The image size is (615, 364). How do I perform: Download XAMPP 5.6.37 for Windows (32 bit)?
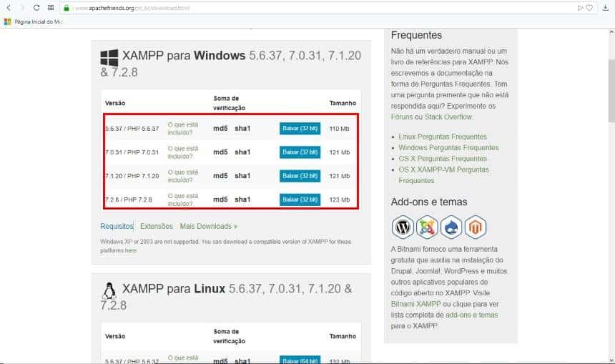point(300,128)
